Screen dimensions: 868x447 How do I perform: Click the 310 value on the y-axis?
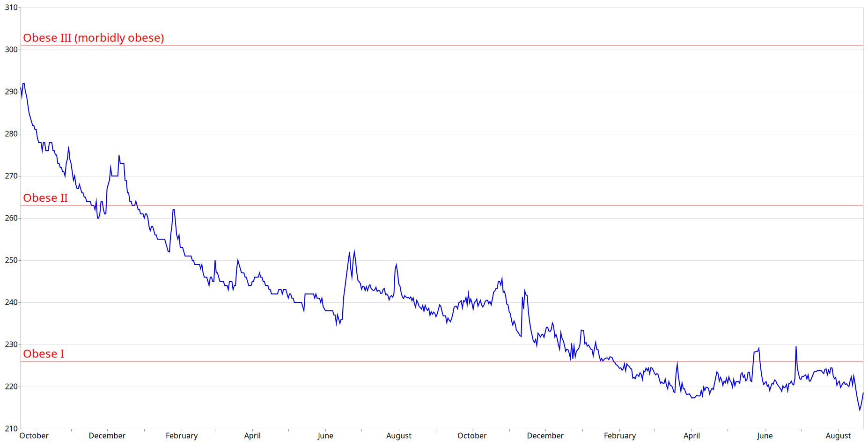pyautogui.click(x=11, y=7)
